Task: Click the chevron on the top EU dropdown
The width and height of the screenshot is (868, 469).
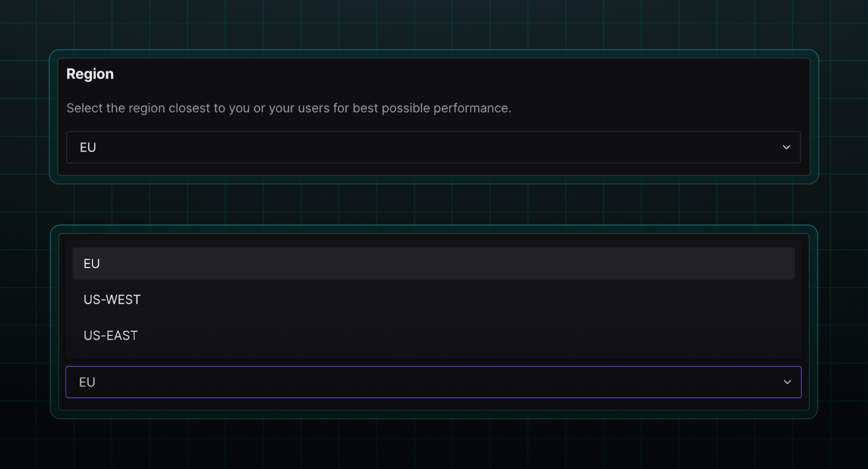Action: coord(786,147)
